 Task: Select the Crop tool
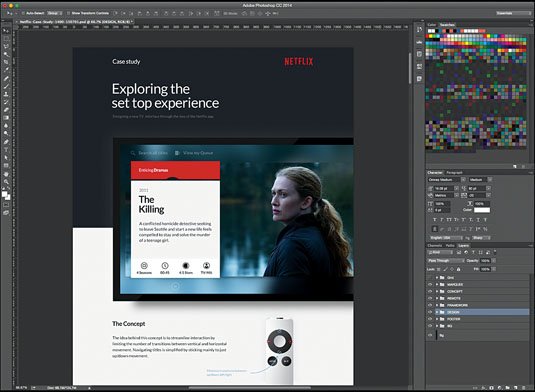[x=6, y=62]
